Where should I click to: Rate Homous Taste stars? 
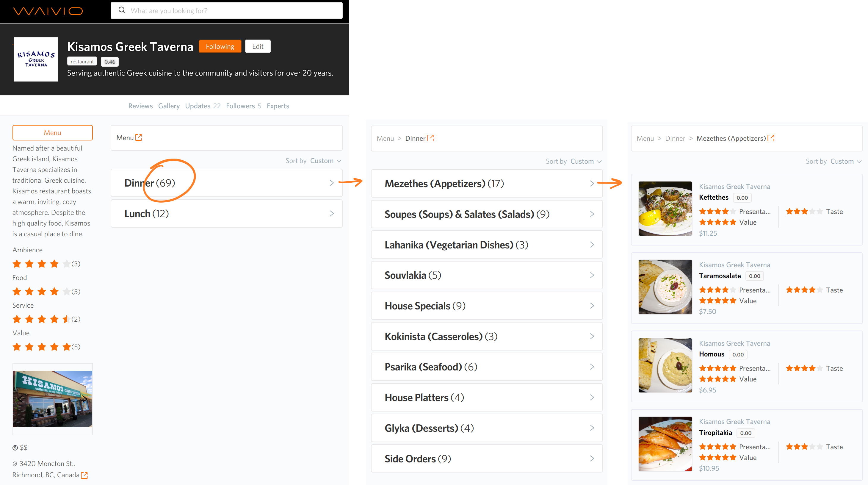click(804, 368)
